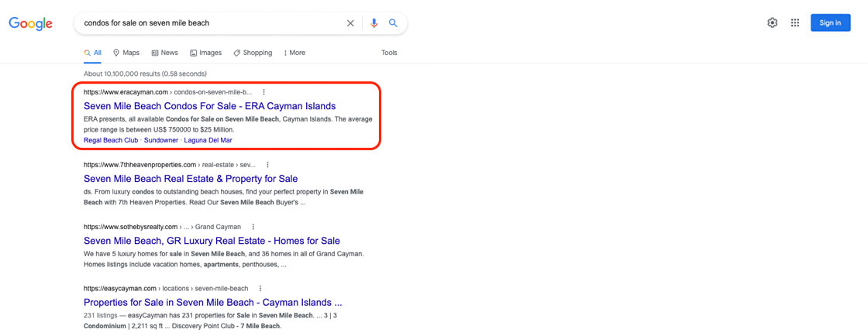Open Laguna Del Mar sitelink
This screenshot has width=868, height=336.
(x=208, y=140)
